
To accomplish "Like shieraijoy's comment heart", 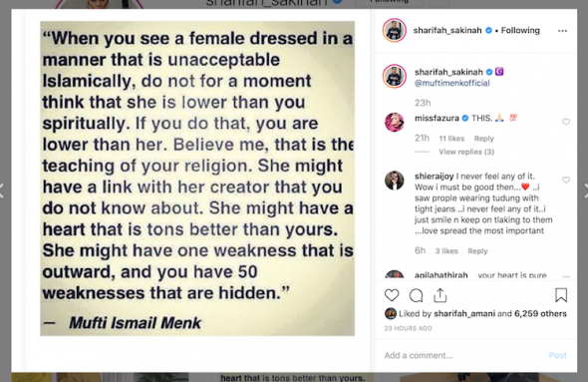I will (x=566, y=180).
